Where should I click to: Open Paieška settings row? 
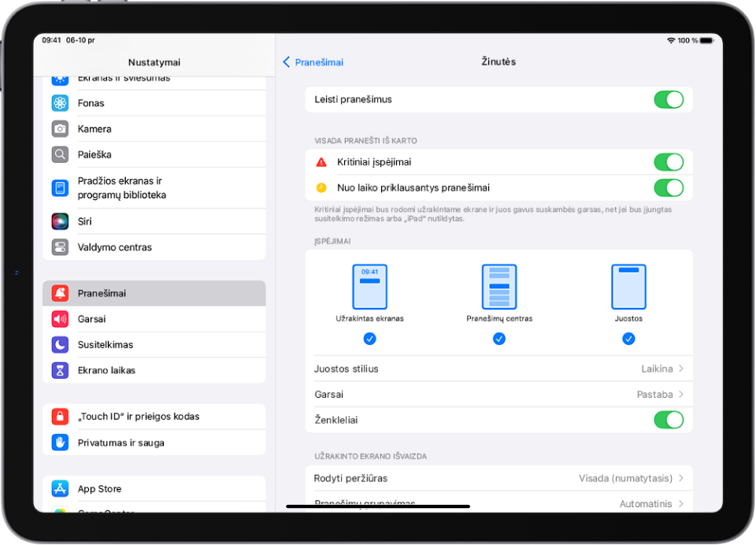point(154,154)
